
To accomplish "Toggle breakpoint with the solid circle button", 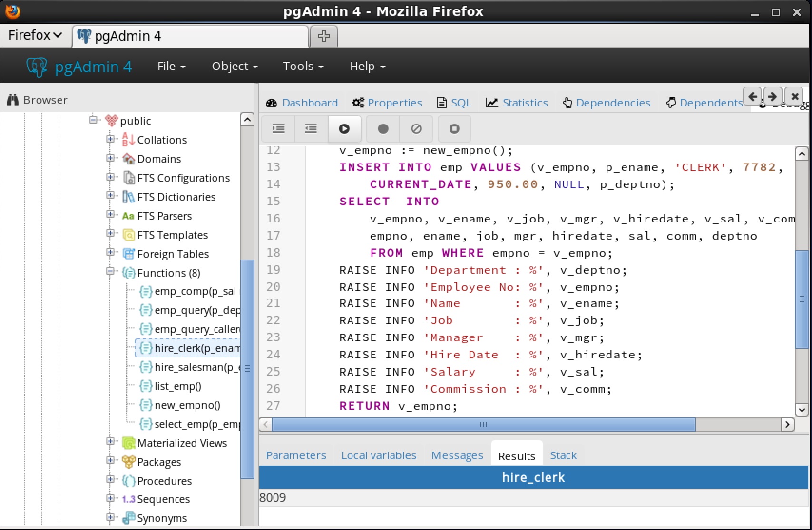I will (x=383, y=129).
